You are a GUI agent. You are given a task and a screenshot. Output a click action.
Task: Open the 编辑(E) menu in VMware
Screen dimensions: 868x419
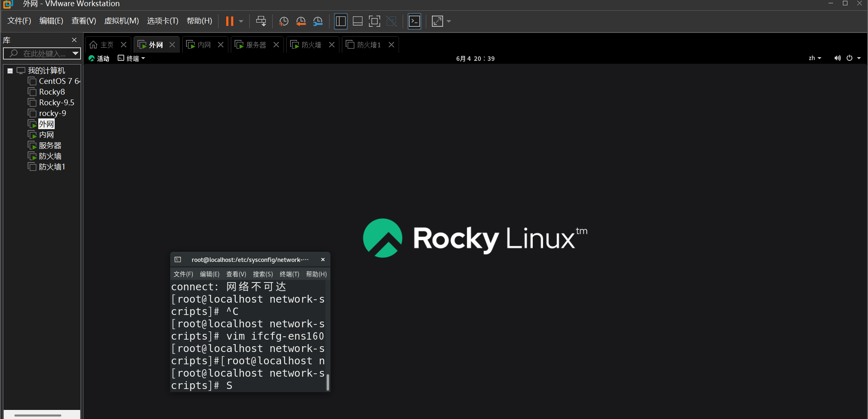(51, 21)
